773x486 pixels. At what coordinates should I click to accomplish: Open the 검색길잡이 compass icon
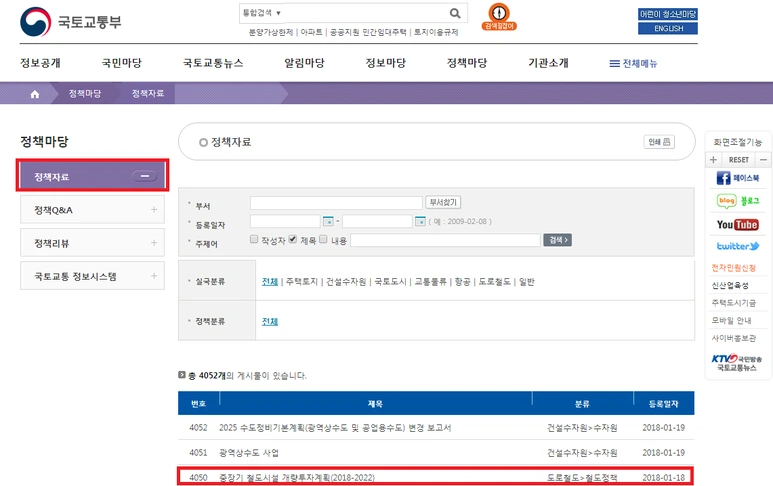tap(499, 17)
